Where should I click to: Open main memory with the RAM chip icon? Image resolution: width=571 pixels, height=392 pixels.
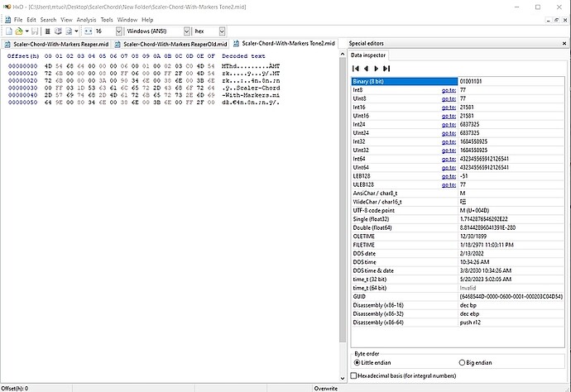(48, 31)
